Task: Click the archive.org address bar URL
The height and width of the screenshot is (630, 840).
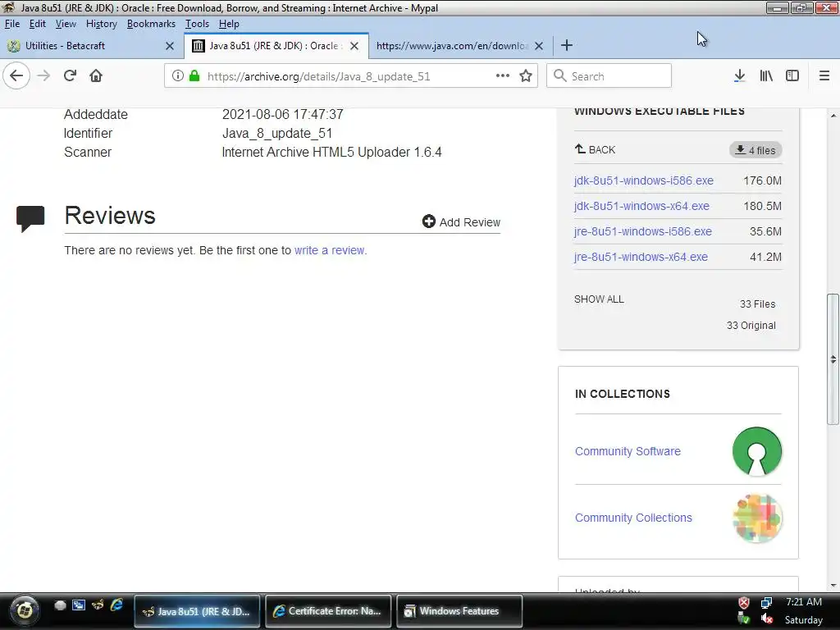Action: (x=319, y=76)
